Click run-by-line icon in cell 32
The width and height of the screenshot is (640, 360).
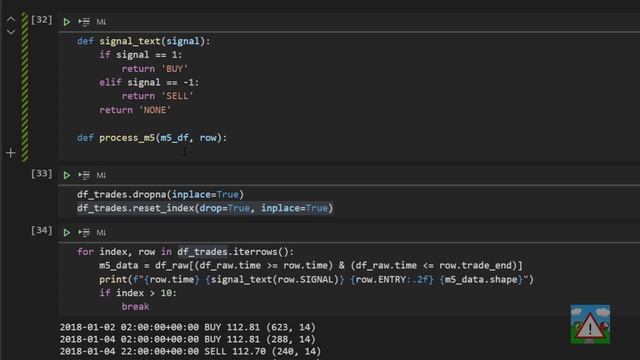84,22
